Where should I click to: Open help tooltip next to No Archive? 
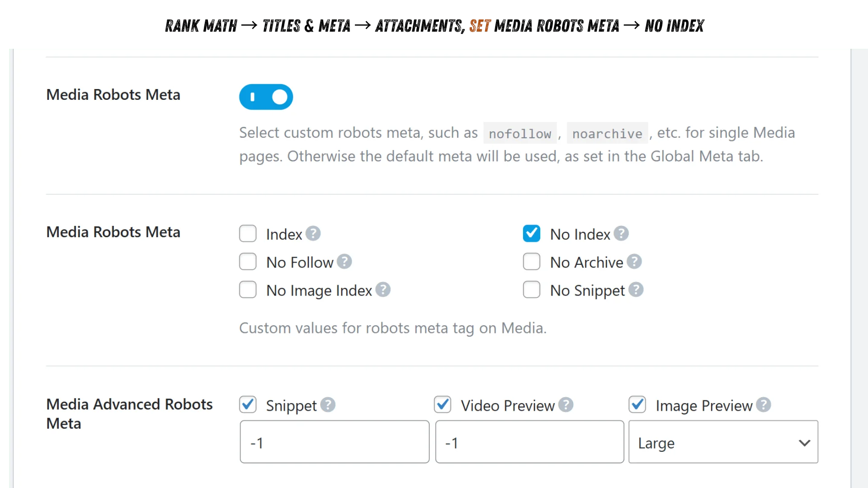coord(634,262)
